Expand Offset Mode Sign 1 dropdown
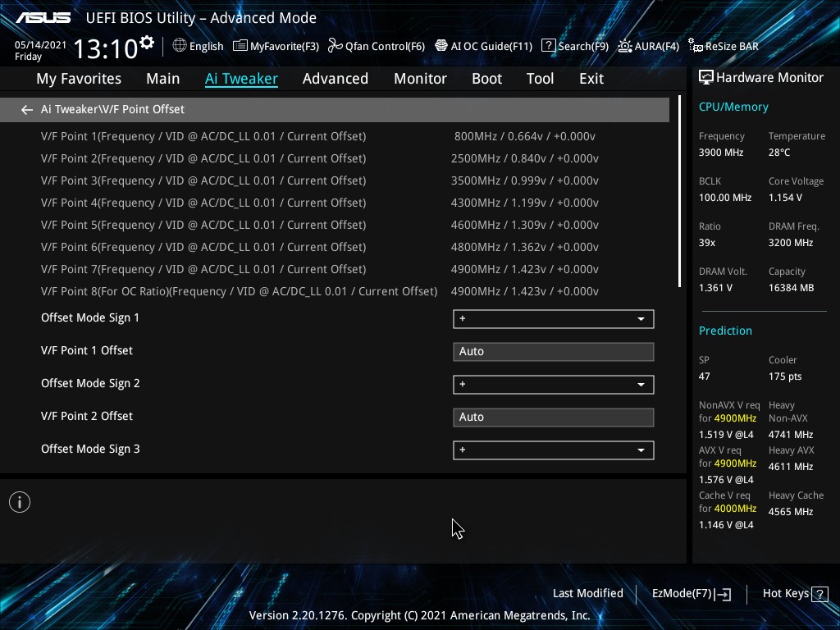Viewport: 840px width, 630px height. point(554,319)
